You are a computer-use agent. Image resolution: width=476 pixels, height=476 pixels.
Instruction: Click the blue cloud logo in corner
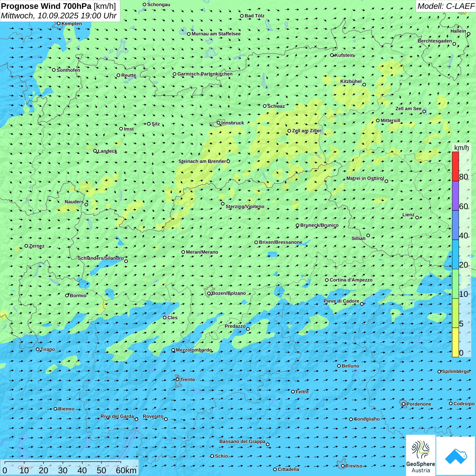(456, 456)
